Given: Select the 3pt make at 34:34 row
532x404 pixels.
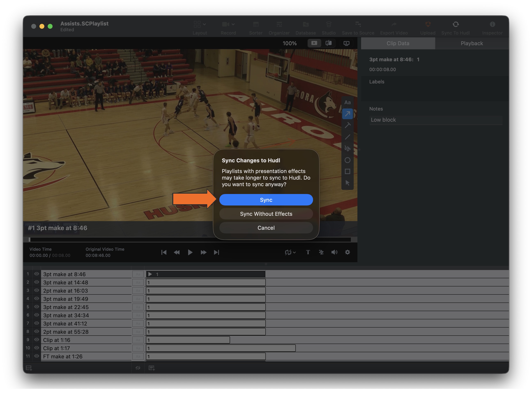Looking at the screenshot, I should [86, 315].
